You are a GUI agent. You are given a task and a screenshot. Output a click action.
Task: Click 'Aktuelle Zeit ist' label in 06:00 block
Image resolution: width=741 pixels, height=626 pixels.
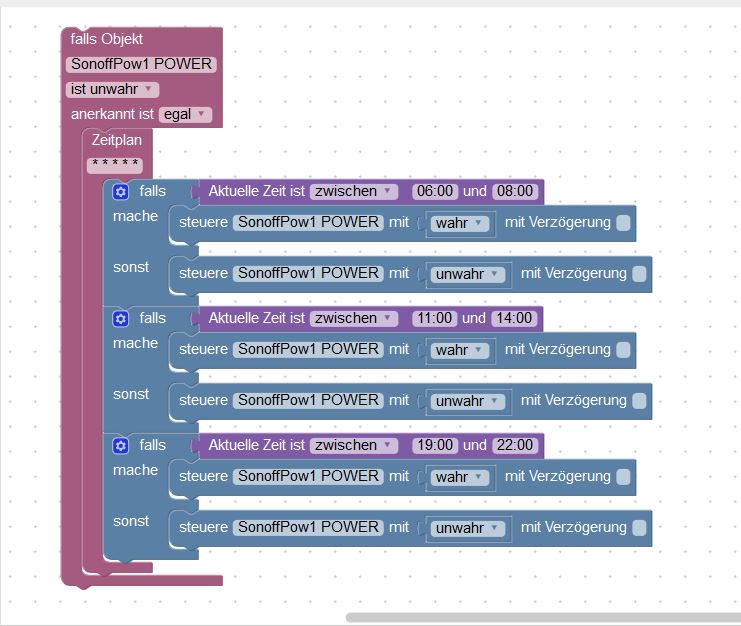click(x=257, y=191)
